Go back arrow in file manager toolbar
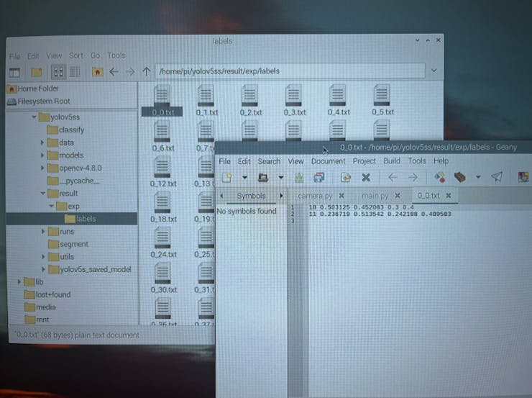The height and width of the screenshot is (398, 532). click(x=114, y=72)
